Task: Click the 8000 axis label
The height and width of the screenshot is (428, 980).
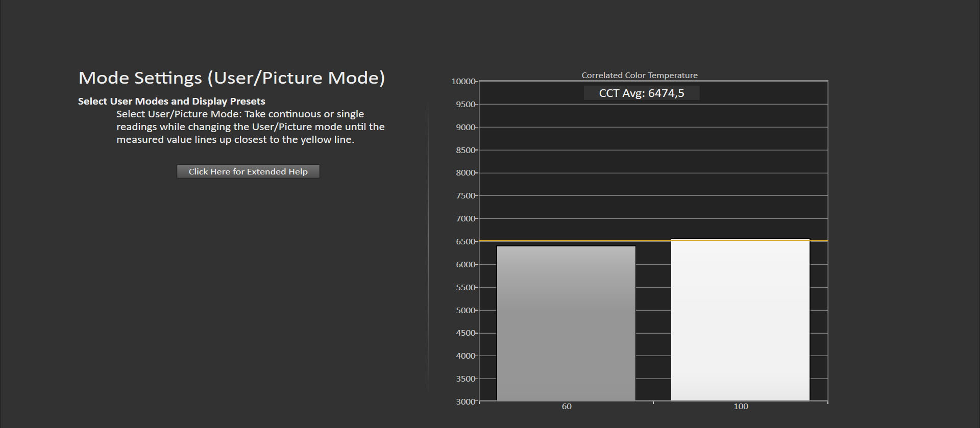Action: 465,172
